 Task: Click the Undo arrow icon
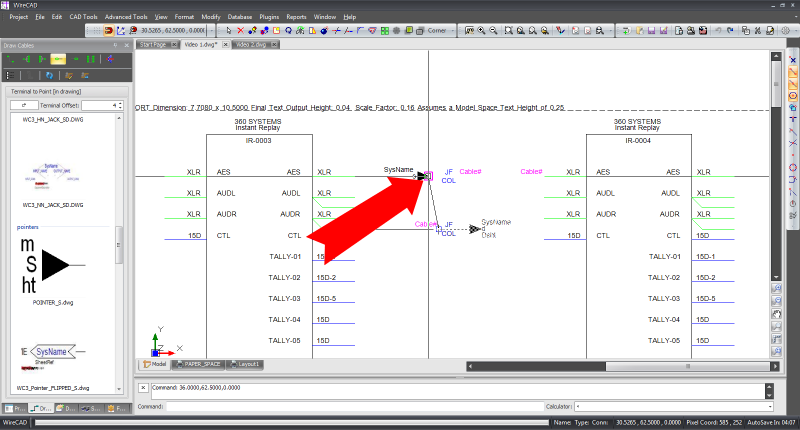click(x=718, y=31)
